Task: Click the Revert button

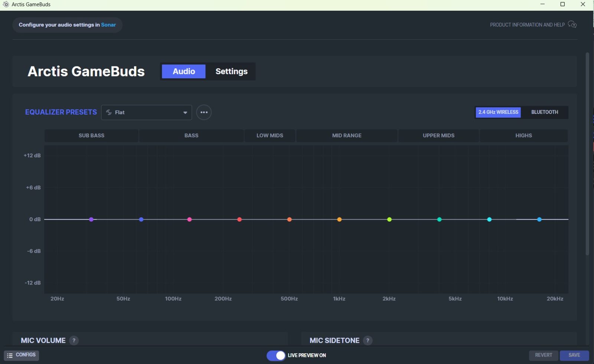Action: pos(543,355)
